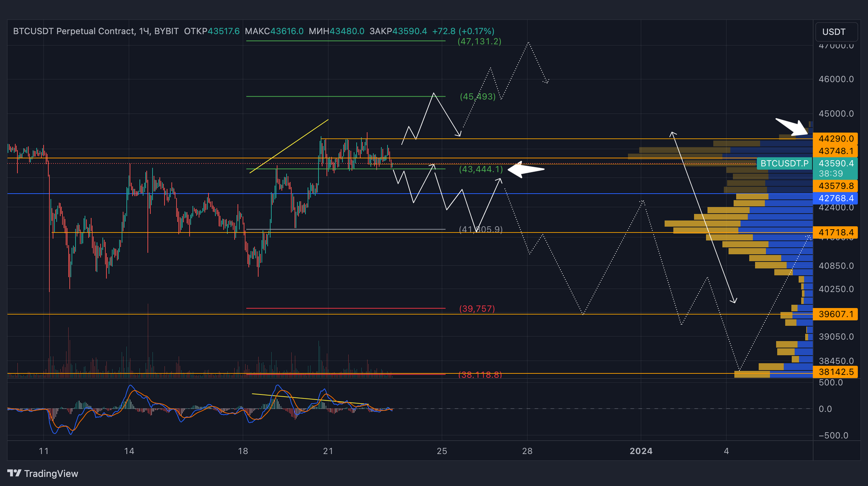Click the МИН 43480.0 low value
Screen dimensions: 868x486
tap(337, 31)
